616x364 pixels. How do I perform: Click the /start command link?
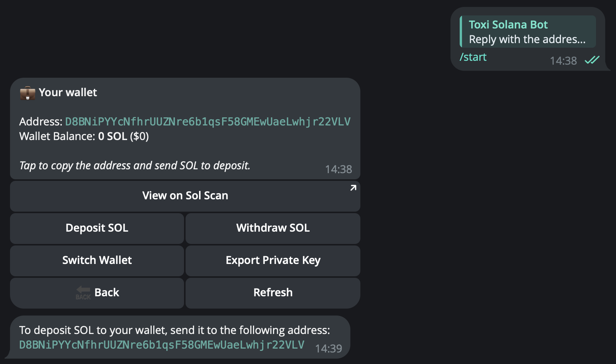click(x=473, y=57)
